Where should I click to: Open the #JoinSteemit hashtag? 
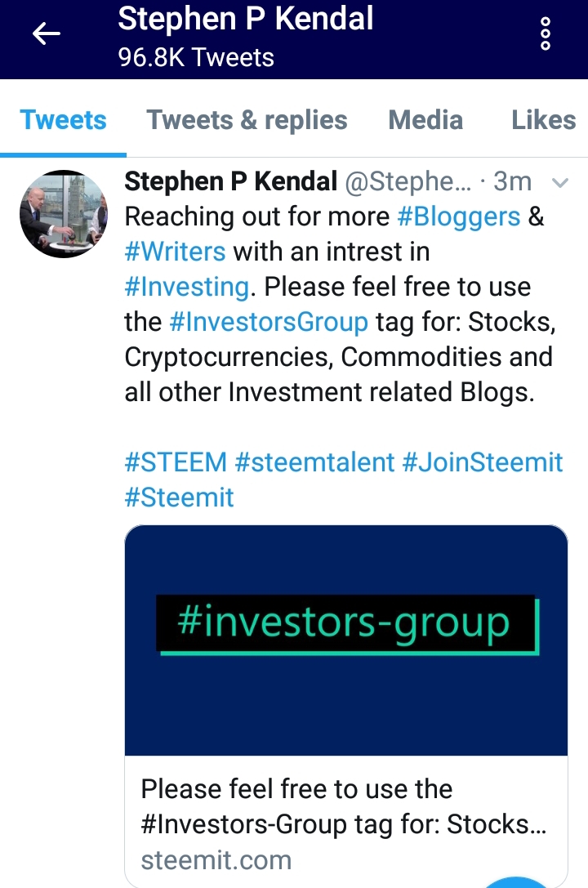(482, 462)
